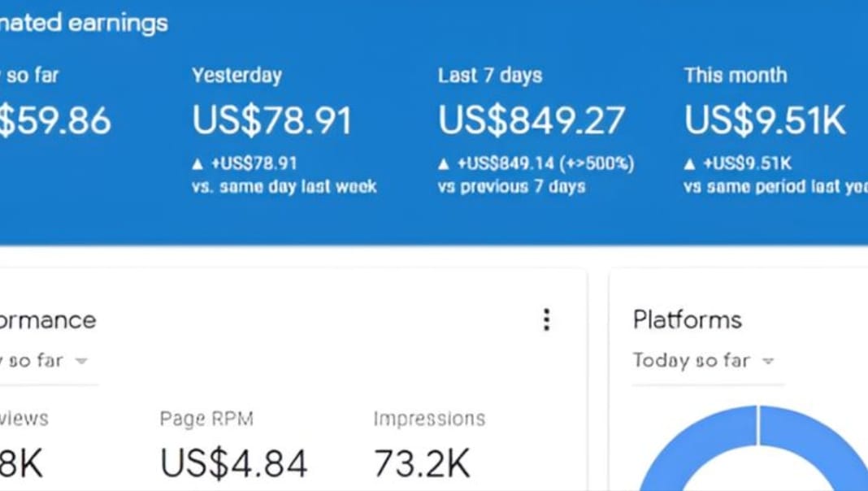The height and width of the screenshot is (491, 868).
Task: Click 'vs previous 7 days' comparison text
Action: coord(511,186)
